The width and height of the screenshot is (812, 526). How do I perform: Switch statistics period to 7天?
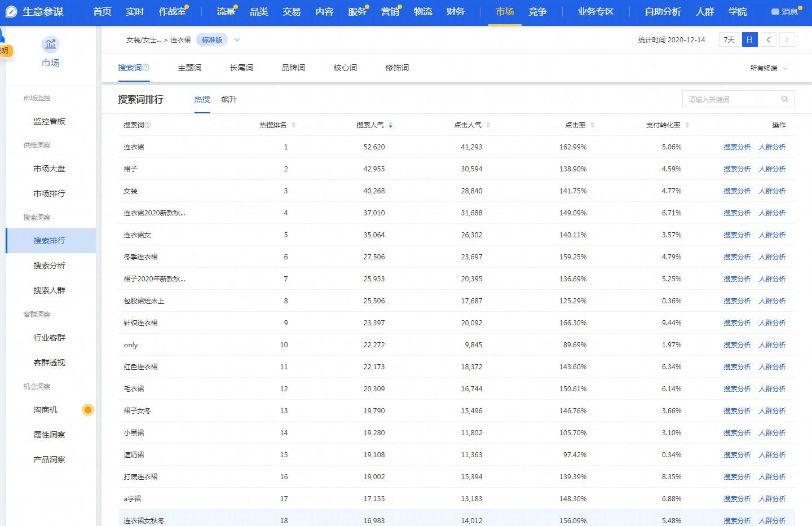pos(729,39)
